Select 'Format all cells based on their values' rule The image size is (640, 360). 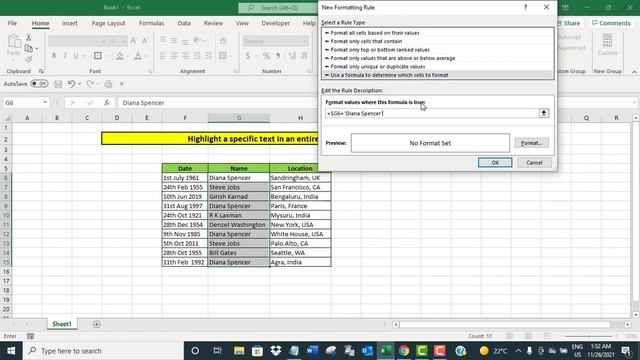[x=438, y=33]
